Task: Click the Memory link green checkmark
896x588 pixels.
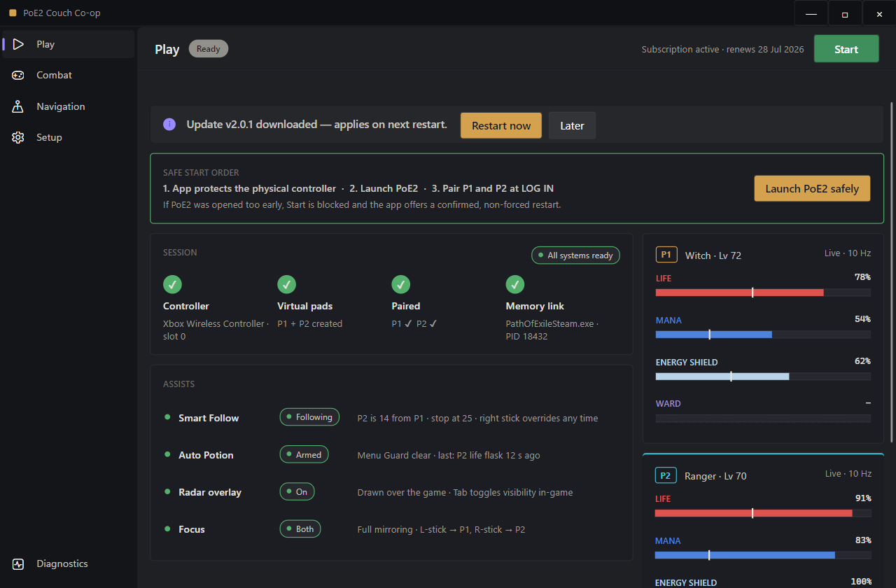Action: (x=515, y=284)
